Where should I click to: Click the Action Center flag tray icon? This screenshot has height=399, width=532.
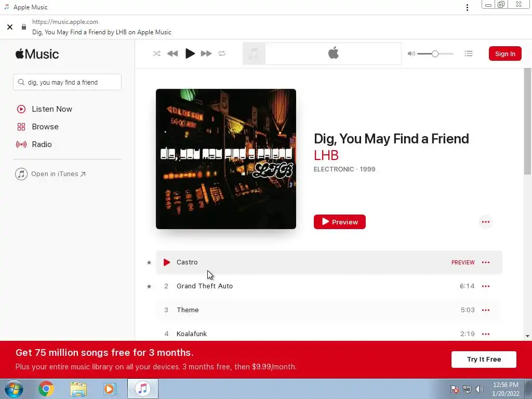[x=454, y=389]
